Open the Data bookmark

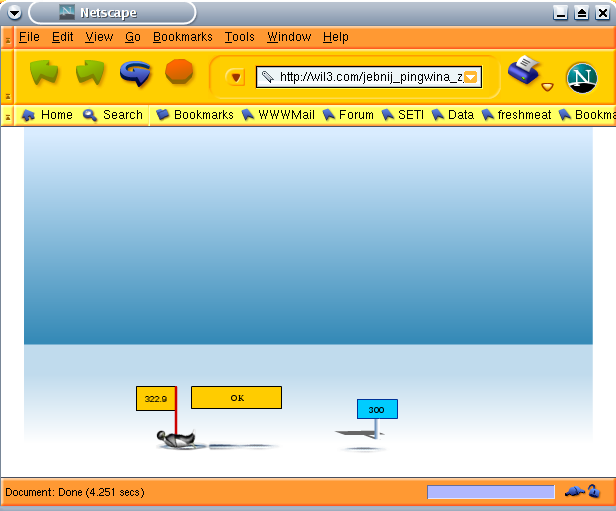pyautogui.click(x=453, y=115)
